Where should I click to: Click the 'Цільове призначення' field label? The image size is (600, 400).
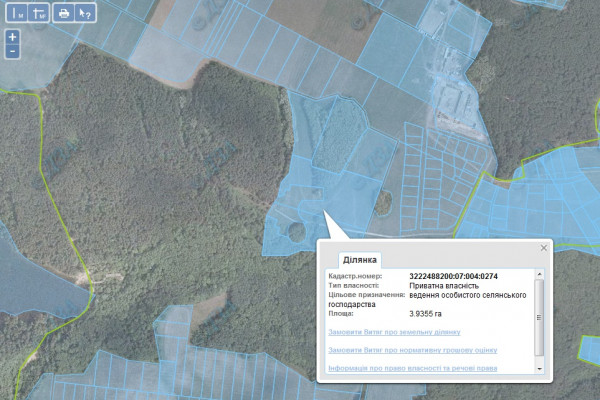(365, 295)
